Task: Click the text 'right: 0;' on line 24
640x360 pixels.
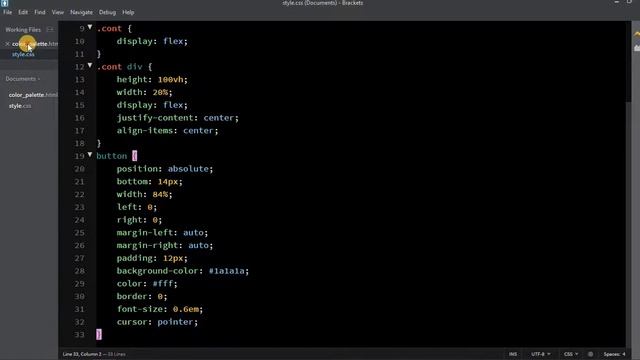Action: pos(139,220)
